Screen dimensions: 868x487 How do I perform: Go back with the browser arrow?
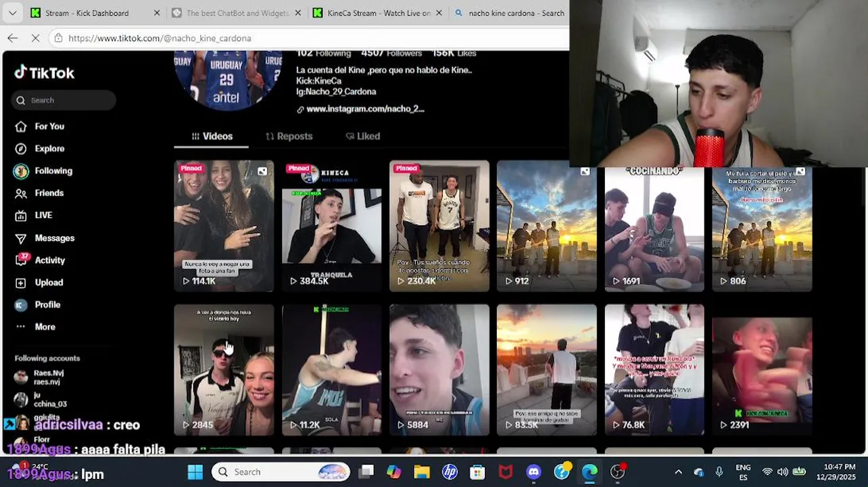pos(12,39)
